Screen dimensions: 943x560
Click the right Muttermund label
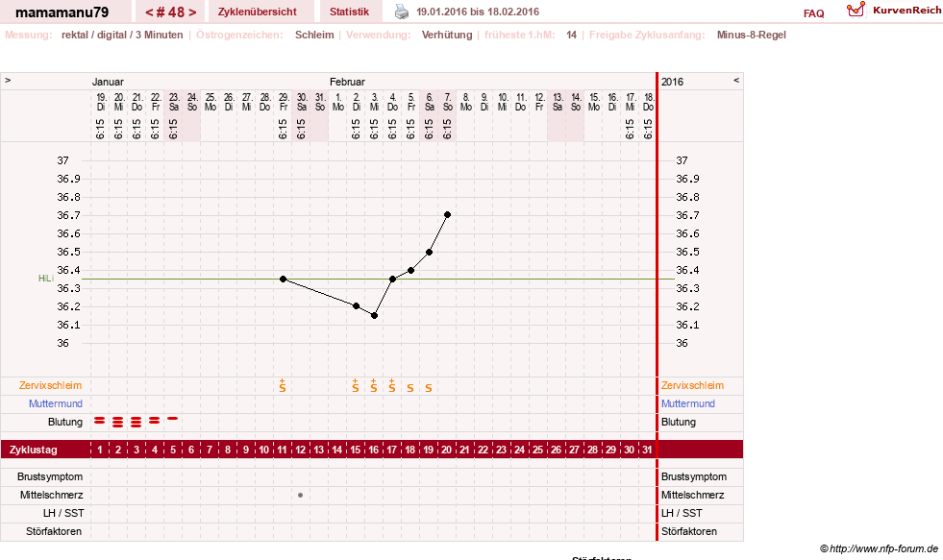tap(688, 403)
